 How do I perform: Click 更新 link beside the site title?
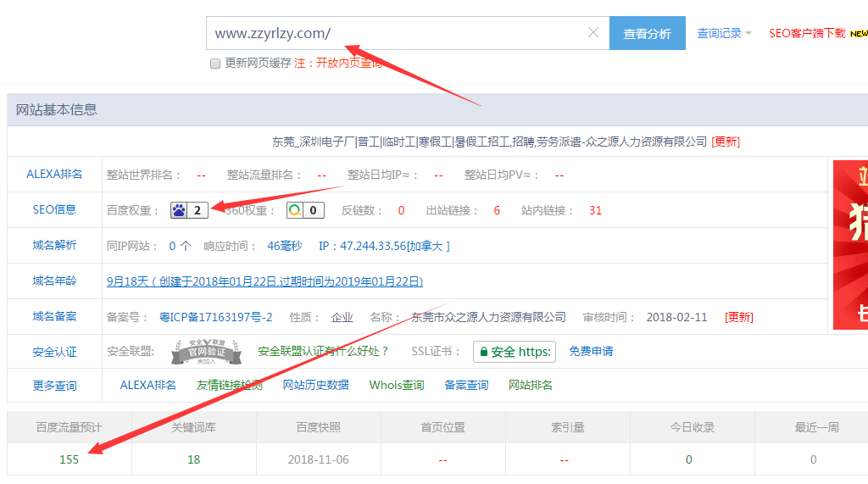tap(726, 142)
